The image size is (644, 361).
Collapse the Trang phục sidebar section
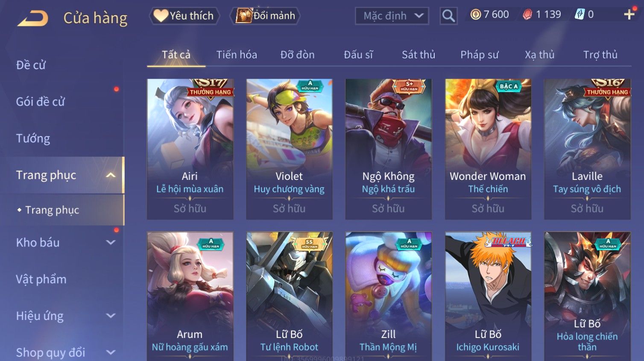click(x=111, y=175)
